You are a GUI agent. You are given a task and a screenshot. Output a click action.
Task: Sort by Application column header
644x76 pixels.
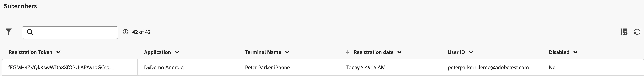157,52
